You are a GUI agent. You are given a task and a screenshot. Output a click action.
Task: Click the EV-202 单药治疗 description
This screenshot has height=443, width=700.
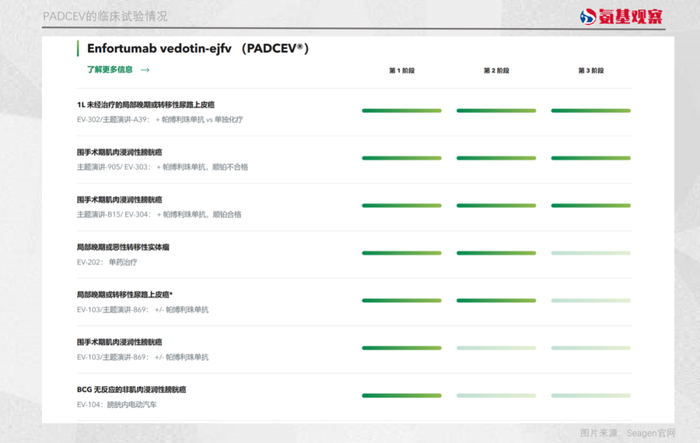107,262
